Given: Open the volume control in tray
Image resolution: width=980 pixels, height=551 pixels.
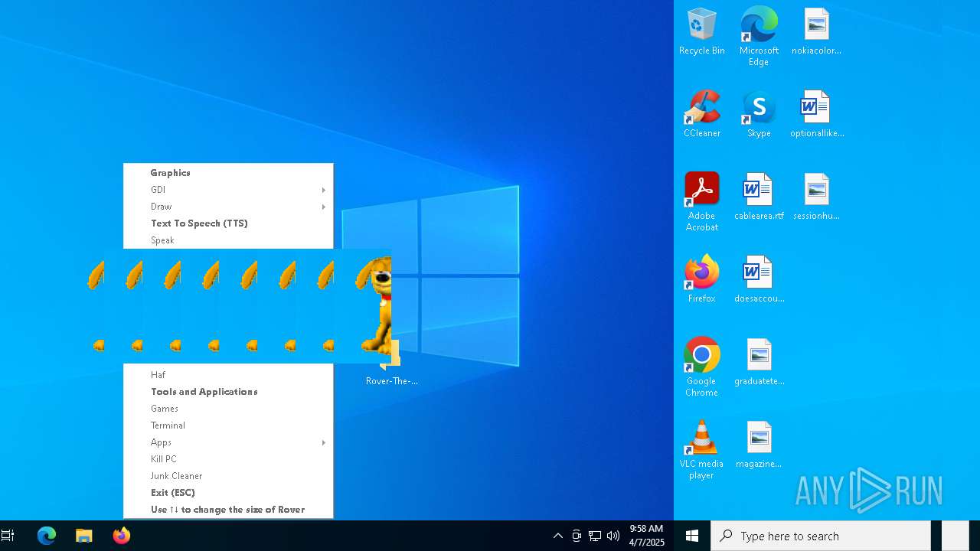Looking at the screenshot, I should (613, 536).
